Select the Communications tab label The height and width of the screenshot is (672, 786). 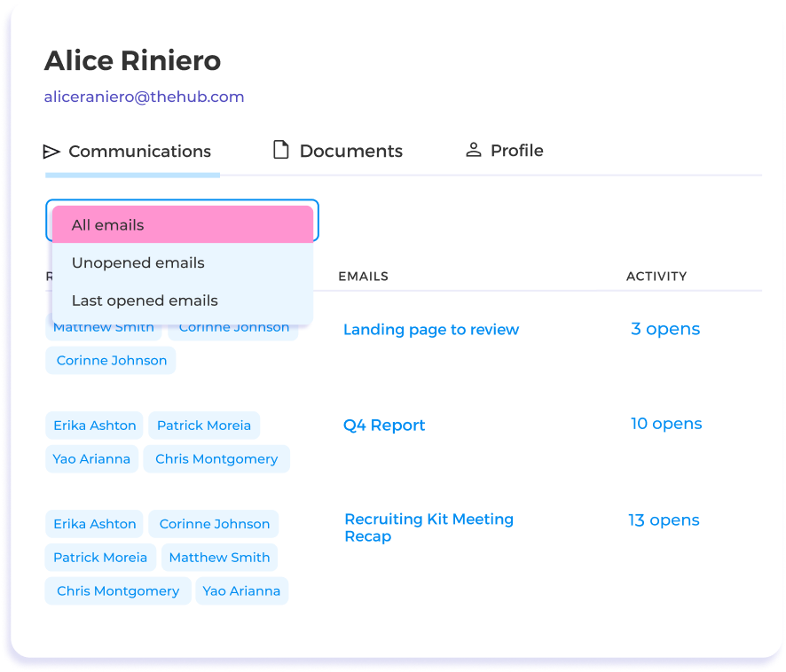139,152
